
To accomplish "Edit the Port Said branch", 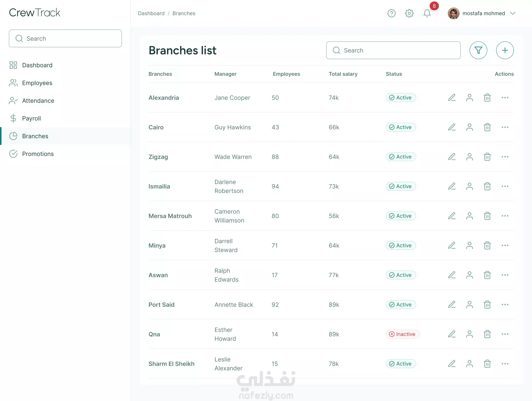I will (452, 305).
